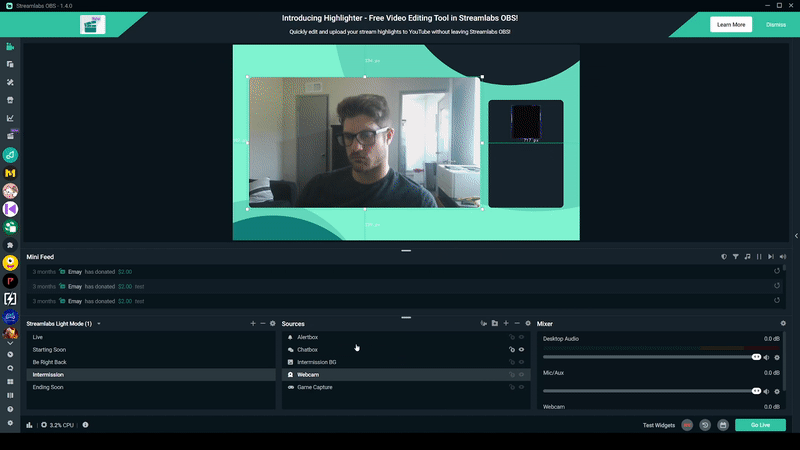
Task: Open the App Store icon in sidebar
Action: tap(10, 100)
